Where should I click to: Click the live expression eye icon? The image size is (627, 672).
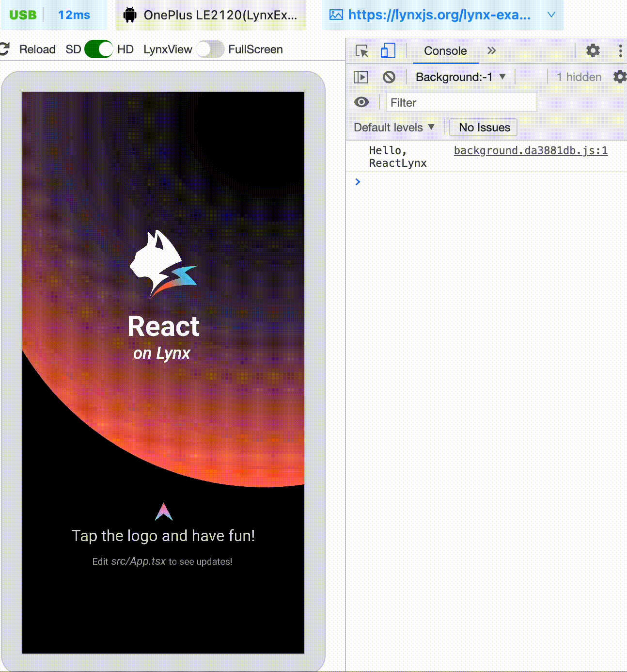361,102
